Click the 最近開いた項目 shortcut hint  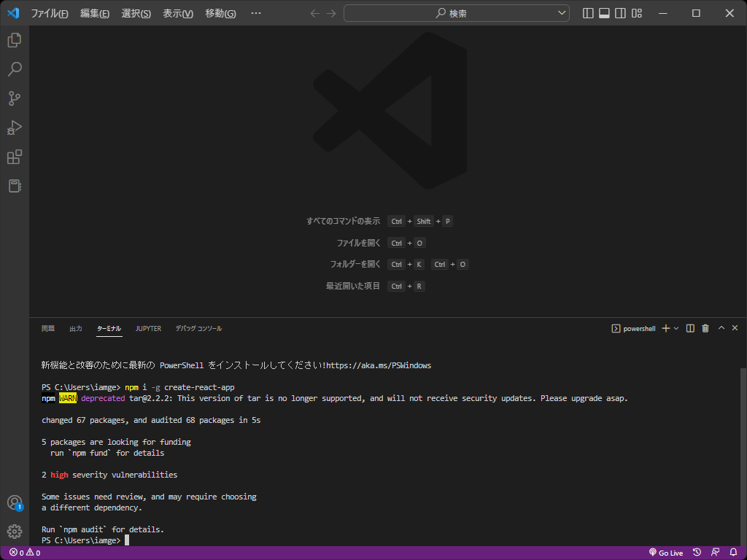pos(376,286)
